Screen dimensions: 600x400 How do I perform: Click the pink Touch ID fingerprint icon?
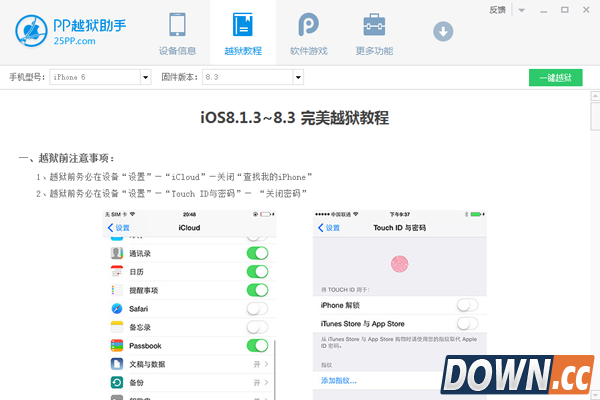point(399,265)
